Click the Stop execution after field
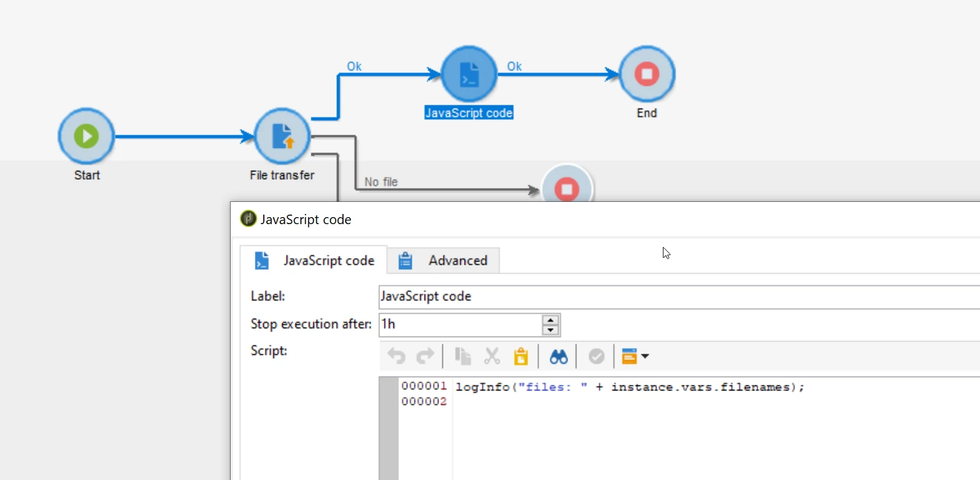The height and width of the screenshot is (480, 980). 460,324
